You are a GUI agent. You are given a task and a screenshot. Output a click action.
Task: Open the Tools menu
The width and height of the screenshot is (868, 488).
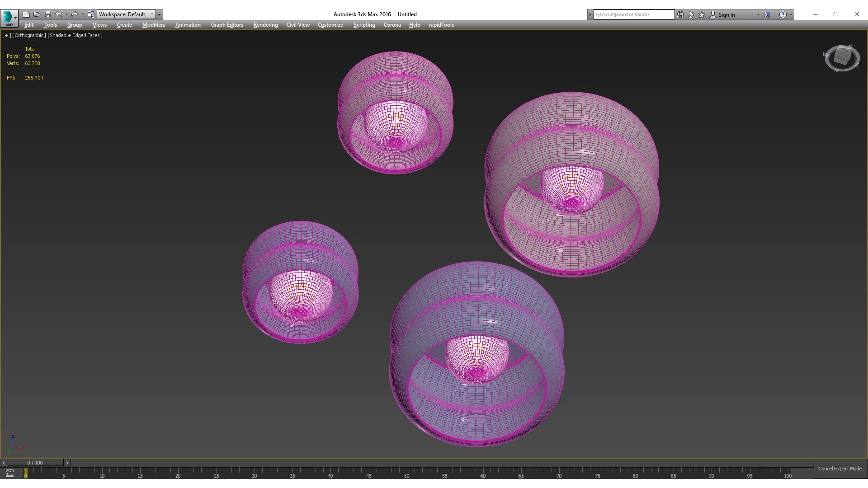pos(51,25)
